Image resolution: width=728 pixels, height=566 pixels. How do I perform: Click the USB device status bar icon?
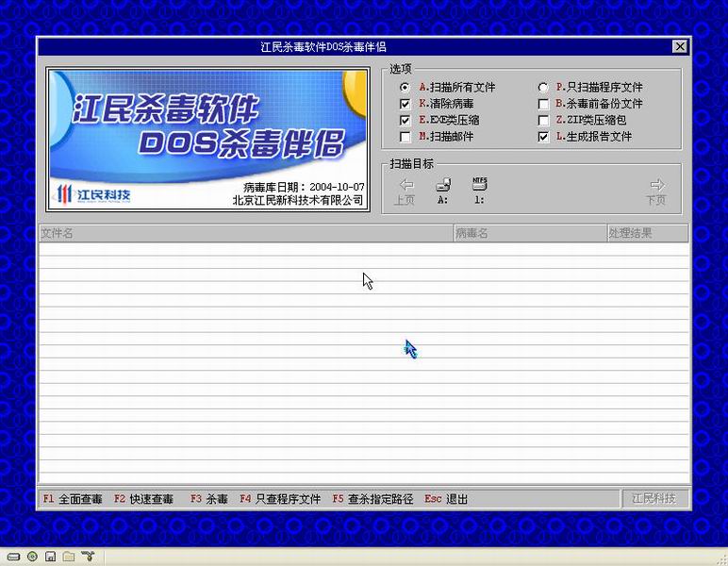[88, 556]
